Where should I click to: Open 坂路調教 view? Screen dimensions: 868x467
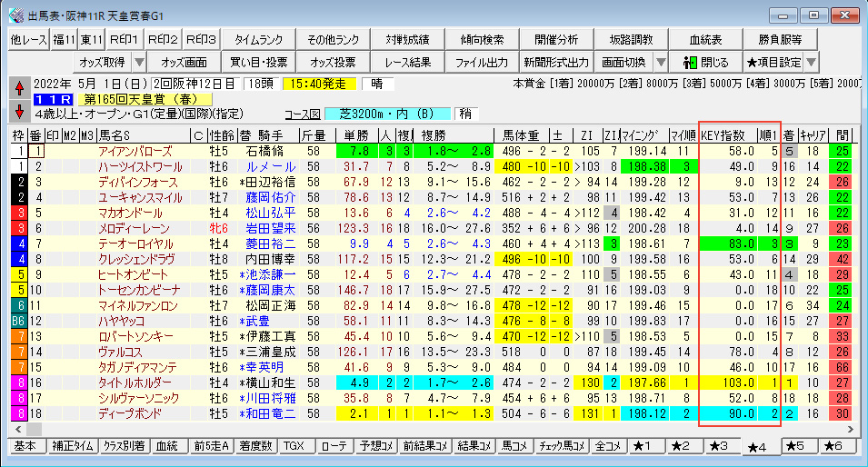631,40
